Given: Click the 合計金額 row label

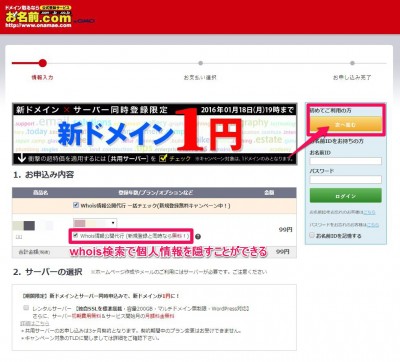Looking at the screenshot, I should click(x=34, y=252).
